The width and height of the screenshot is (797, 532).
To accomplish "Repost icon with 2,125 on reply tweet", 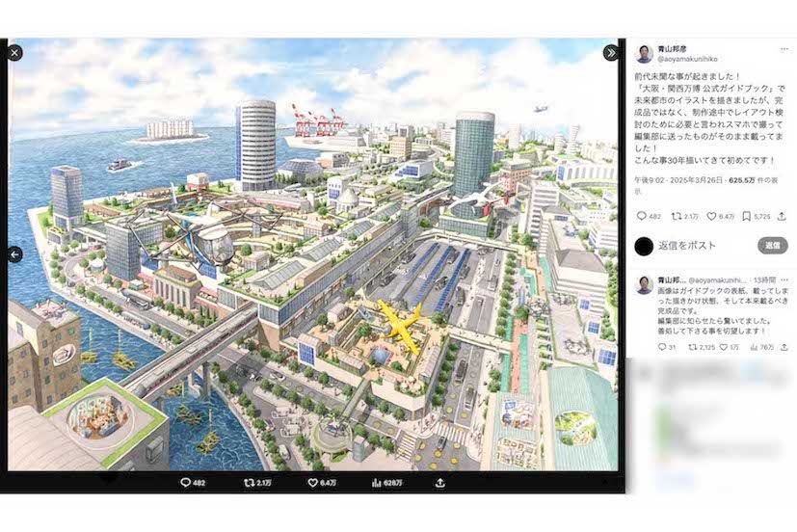I will pos(702,347).
